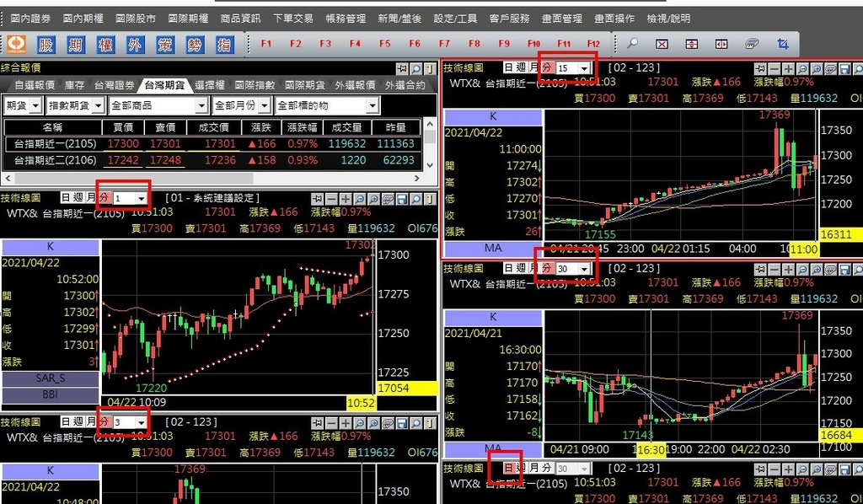The image size is (863, 504).
Task: Switch 1-minute chart to 日 daily period
Action: (66, 197)
